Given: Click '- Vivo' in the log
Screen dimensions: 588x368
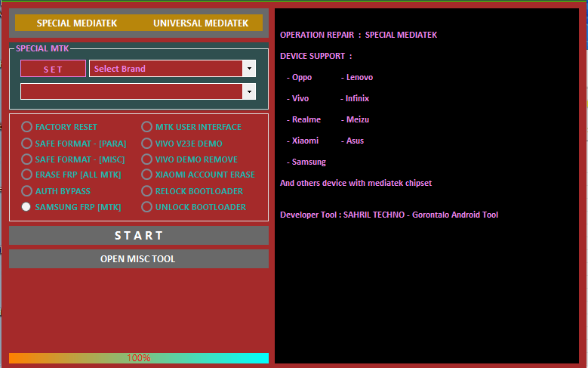Looking at the screenshot, I should point(297,98).
